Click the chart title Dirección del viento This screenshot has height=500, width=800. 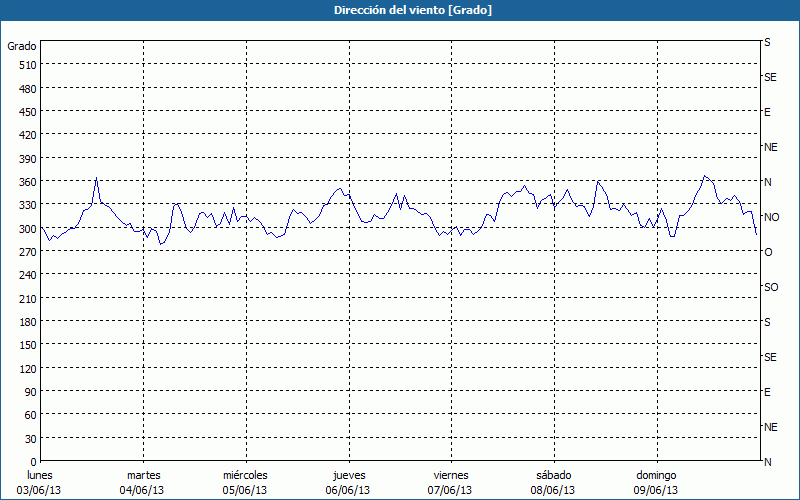point(399,10)
